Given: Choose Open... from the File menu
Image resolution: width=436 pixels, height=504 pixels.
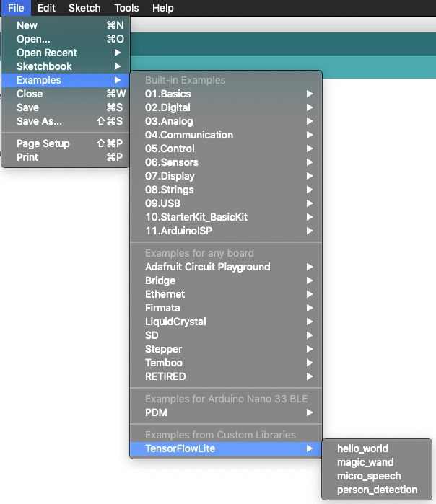Looking at the screenshot, I should (65, 39).
